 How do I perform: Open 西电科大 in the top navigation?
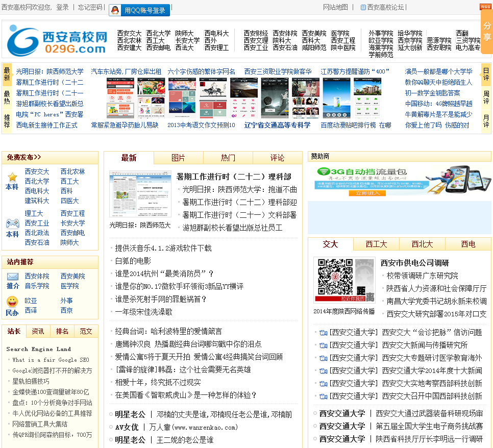(216, 33)
